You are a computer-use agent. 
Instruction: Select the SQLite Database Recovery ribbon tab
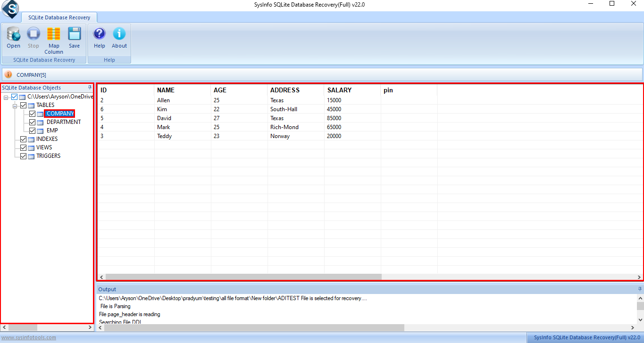point(59,17)
